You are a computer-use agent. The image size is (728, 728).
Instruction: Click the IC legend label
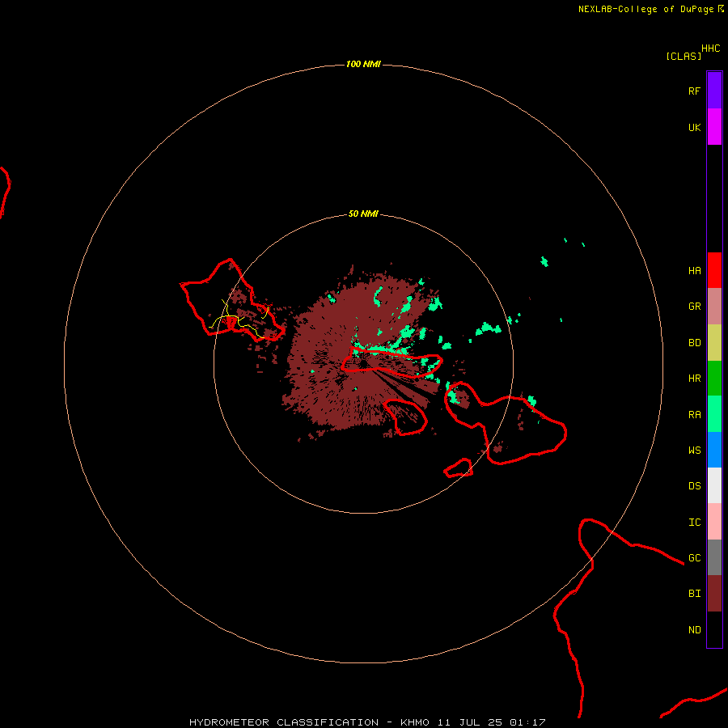click(695, 523)
